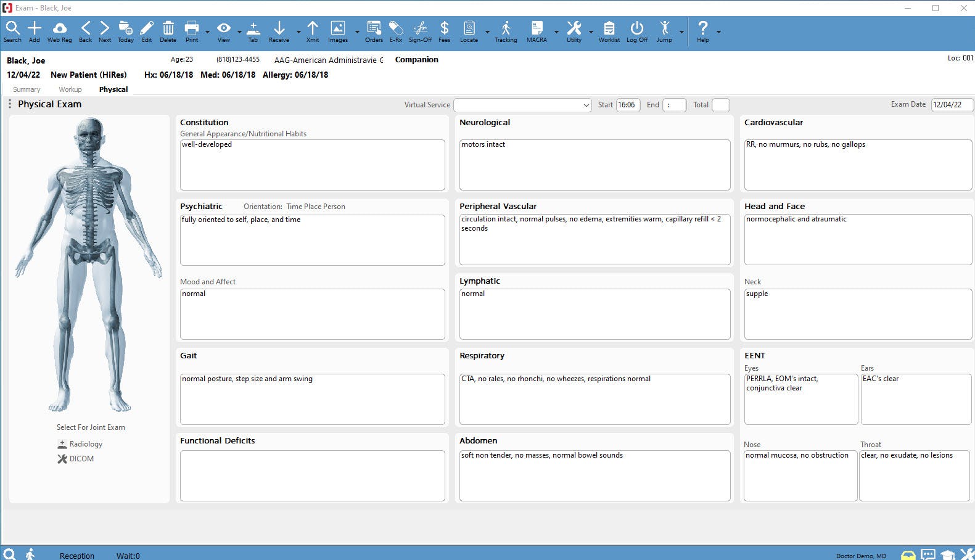Select the skeleton image for joint exam

click(89, 265)
